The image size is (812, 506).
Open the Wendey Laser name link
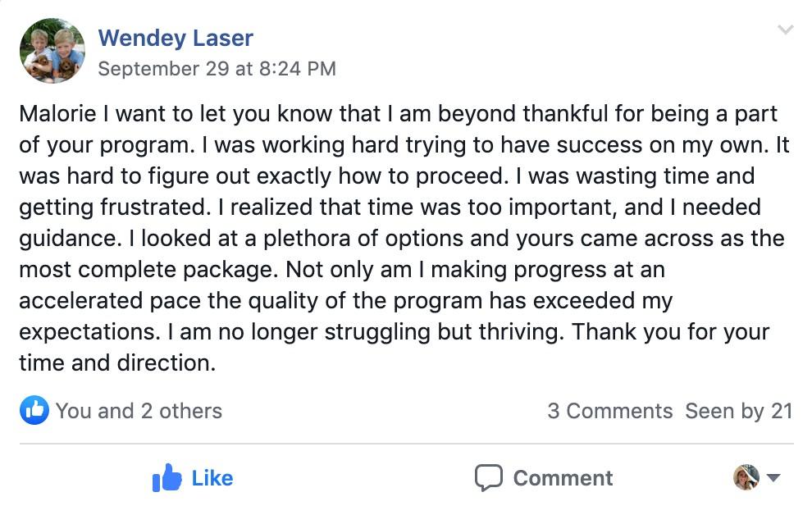click(176, 38)
